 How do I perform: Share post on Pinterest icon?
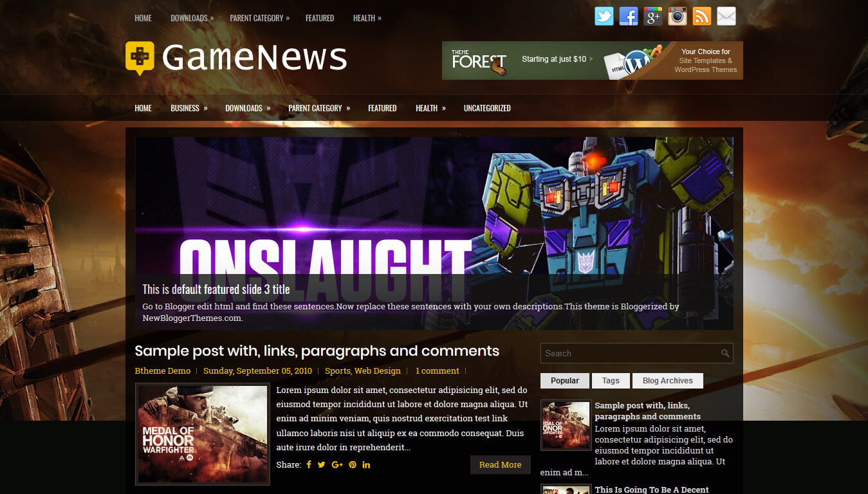[353, 464]
